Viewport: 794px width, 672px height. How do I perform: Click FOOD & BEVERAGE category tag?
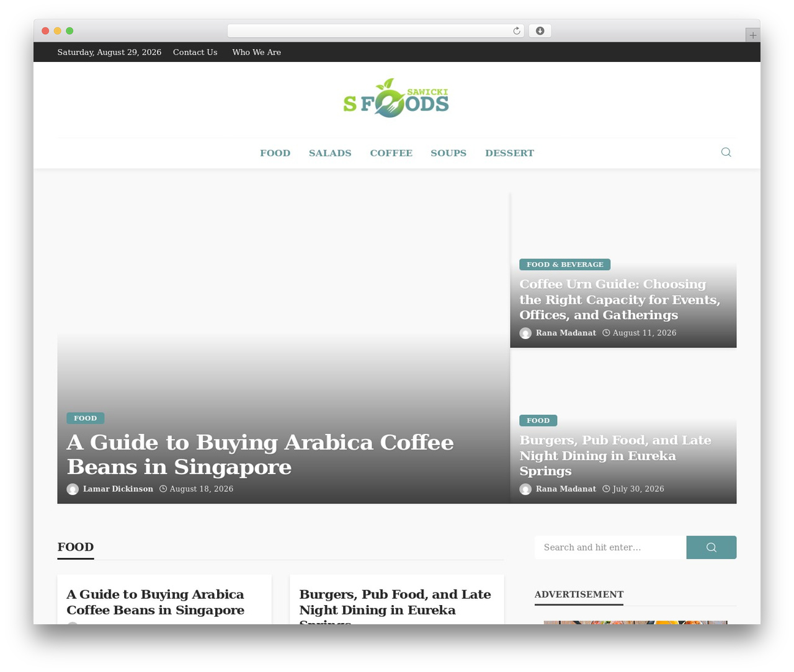[x=565, y=265]
